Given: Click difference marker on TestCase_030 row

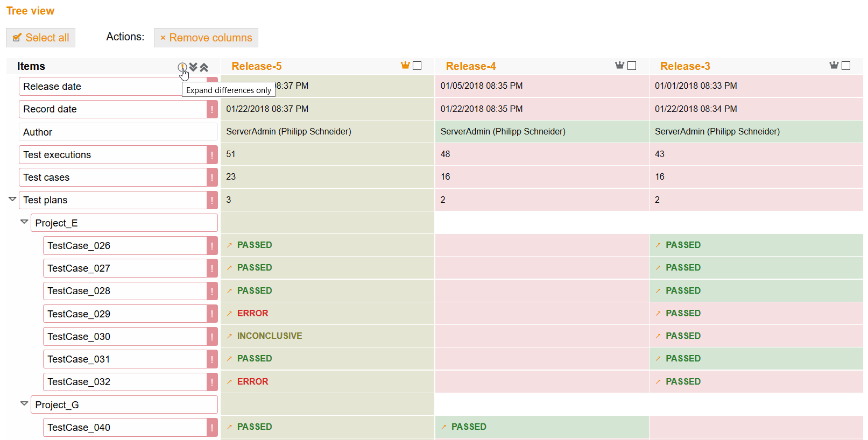Looking at the screenshot, I should (212, 337).
